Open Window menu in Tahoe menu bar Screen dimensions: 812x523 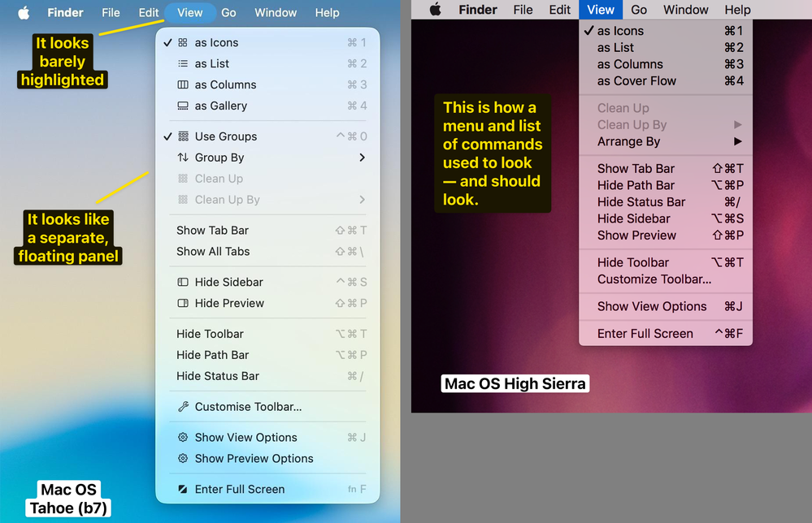pyautogui.click(x=276, y=12)
